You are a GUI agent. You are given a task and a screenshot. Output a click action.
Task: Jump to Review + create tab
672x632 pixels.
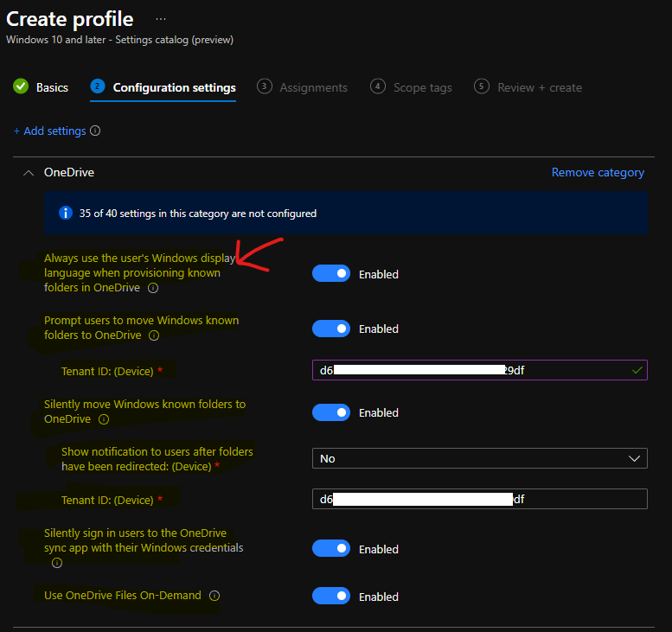540,87
